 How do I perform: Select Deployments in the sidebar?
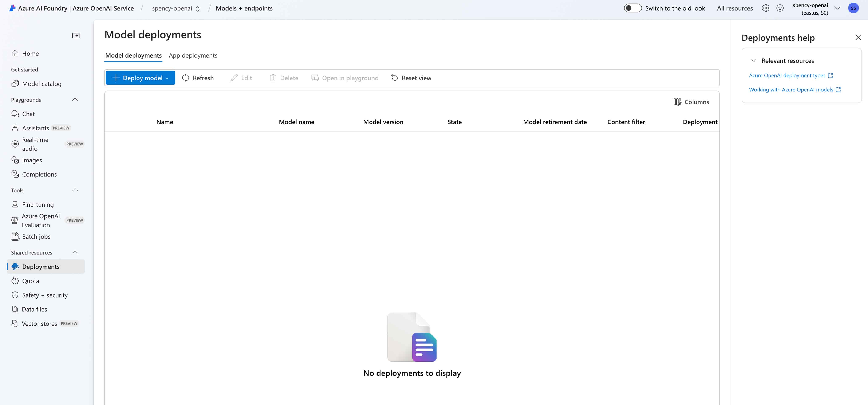[46, 267]
